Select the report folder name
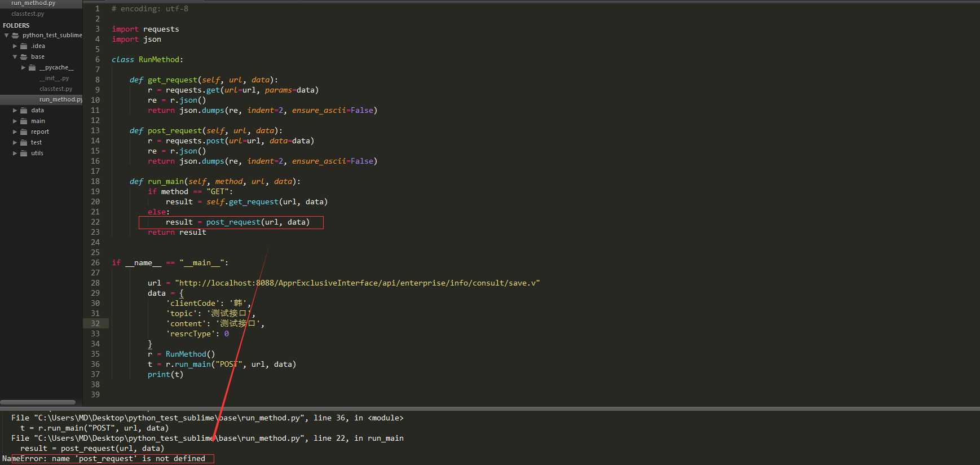 click(x=40, y=132)
